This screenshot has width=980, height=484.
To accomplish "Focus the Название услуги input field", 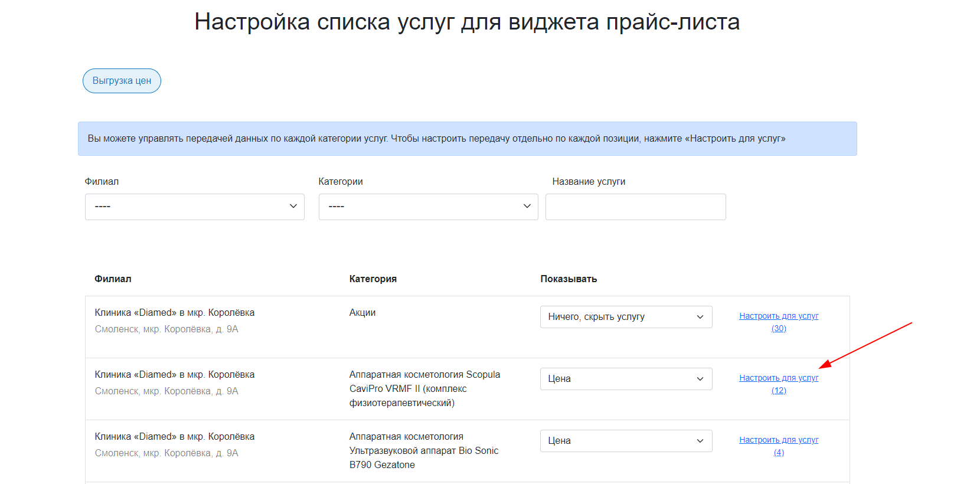I will pyautogui.click(x=636, y=207).
